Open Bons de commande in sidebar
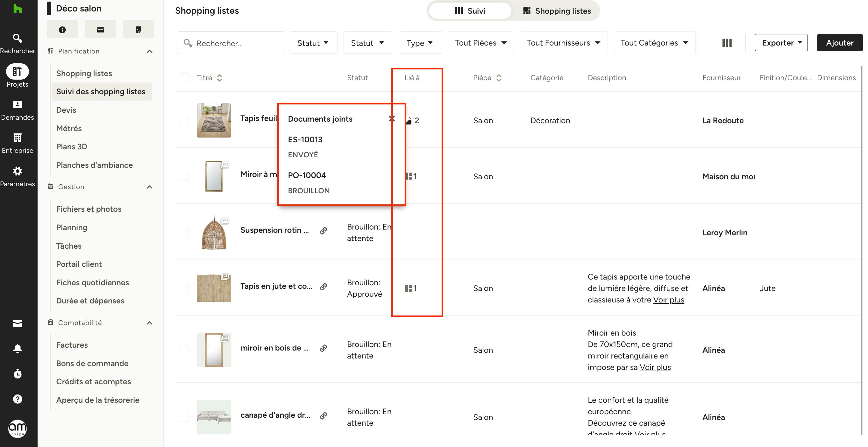Screen dimensions: 868x447 (92, 364)
